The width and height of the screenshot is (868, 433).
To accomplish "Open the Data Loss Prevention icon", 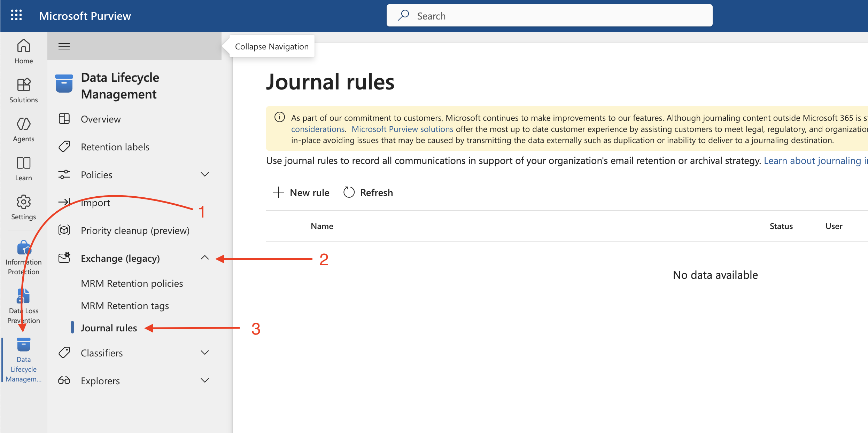I will coord(23,296).
